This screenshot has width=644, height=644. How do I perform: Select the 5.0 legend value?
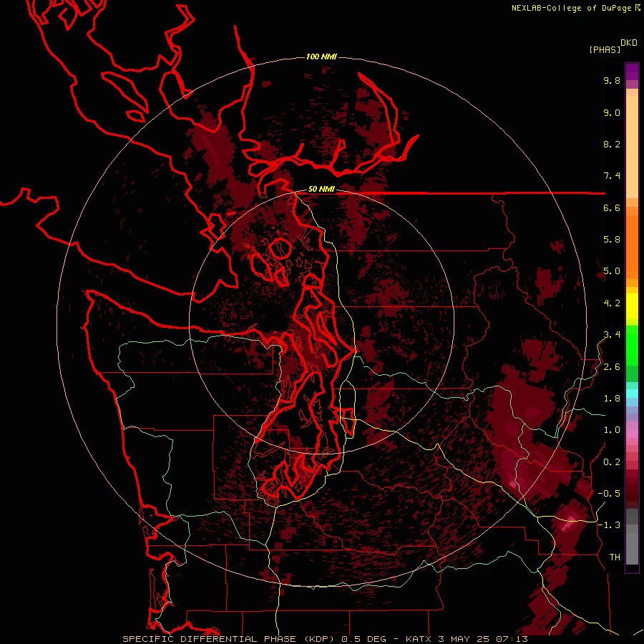[x=612, y=271]
